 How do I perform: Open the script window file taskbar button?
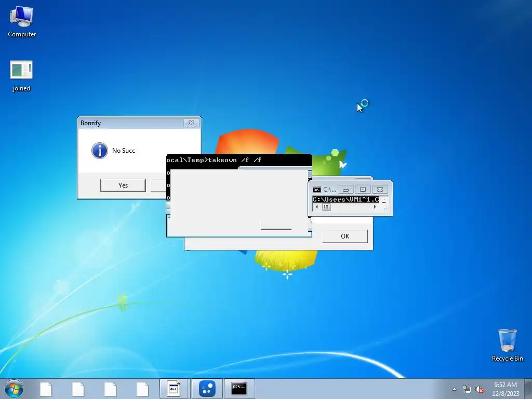(174, 389)
